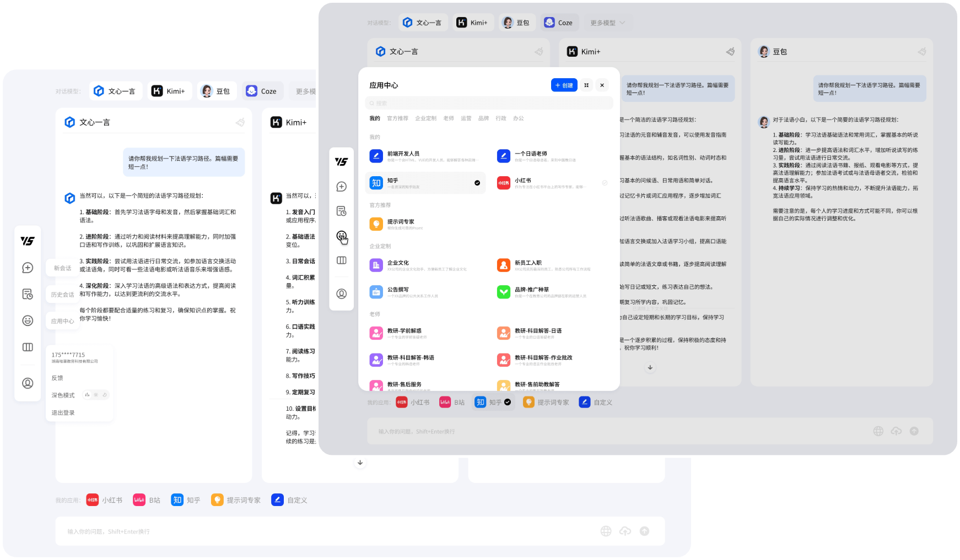Click 退出登录 in the back window user menu

63,412
